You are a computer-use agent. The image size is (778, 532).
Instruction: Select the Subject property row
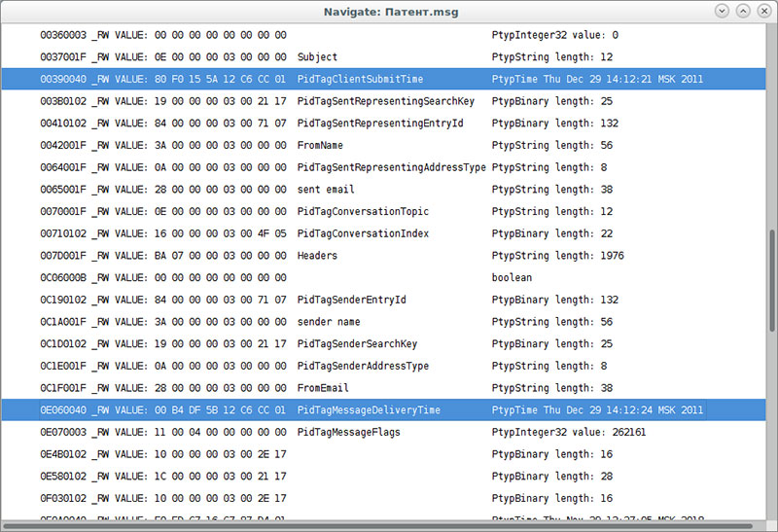(317, 57)
